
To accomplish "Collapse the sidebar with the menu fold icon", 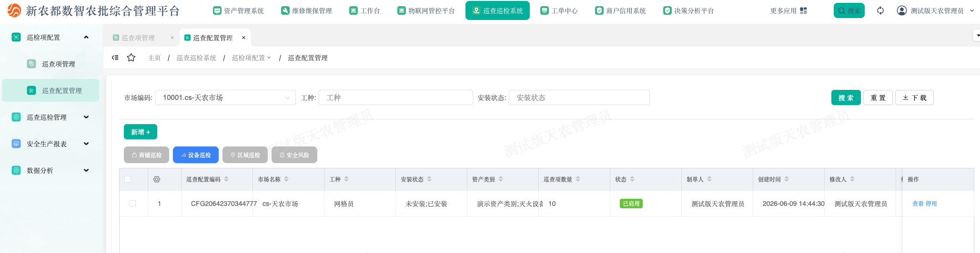I will point(115,58).
